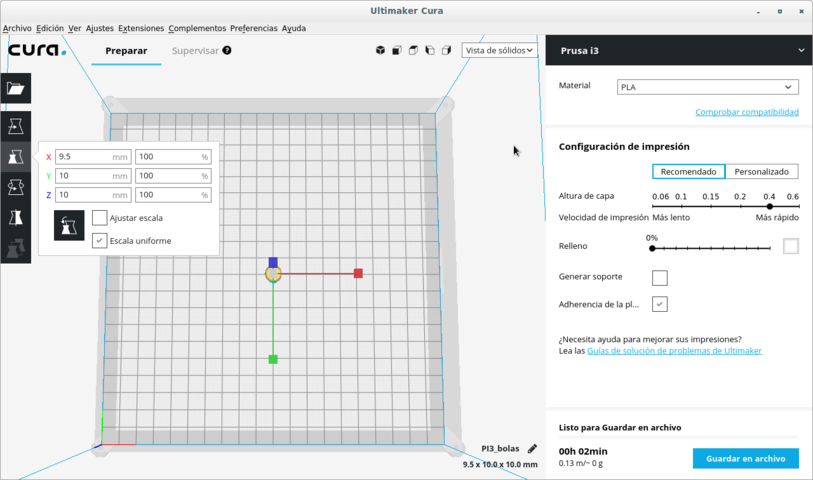Select the per-model settings tool
Viewport: 813px width, 480px height.
click(16, 248)
